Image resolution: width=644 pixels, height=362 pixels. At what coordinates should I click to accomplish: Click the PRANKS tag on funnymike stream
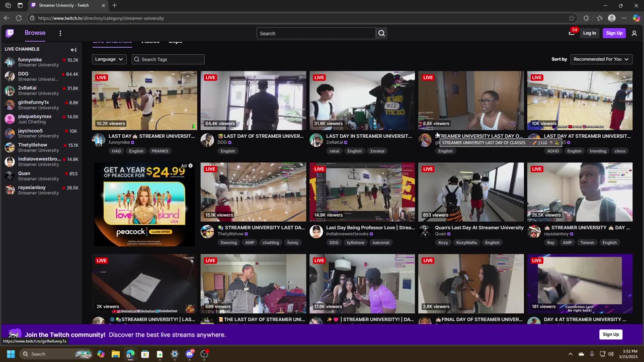(160, 151)
